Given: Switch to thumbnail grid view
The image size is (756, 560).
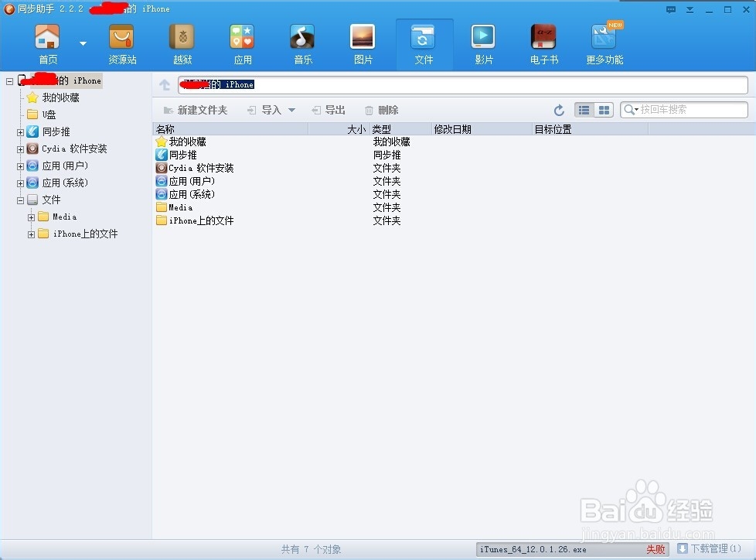Looking at the screenshot, I should click(x=604, y=110).
